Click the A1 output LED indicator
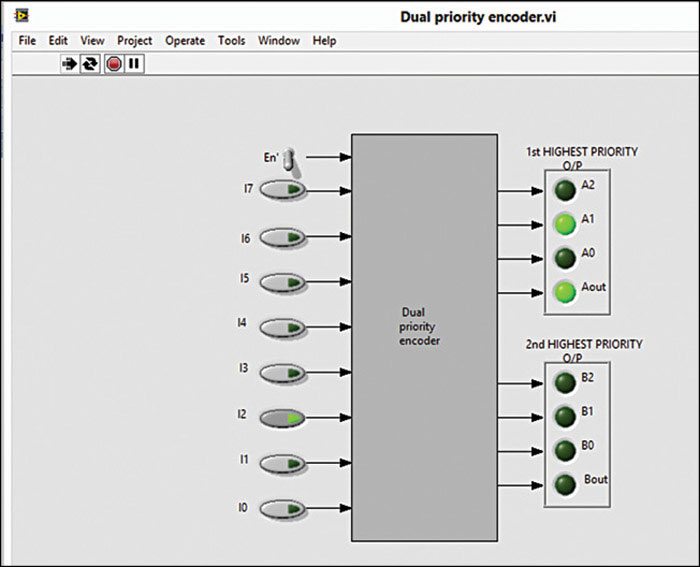Screen dimensions: 700x567 [x=565, y=223]
